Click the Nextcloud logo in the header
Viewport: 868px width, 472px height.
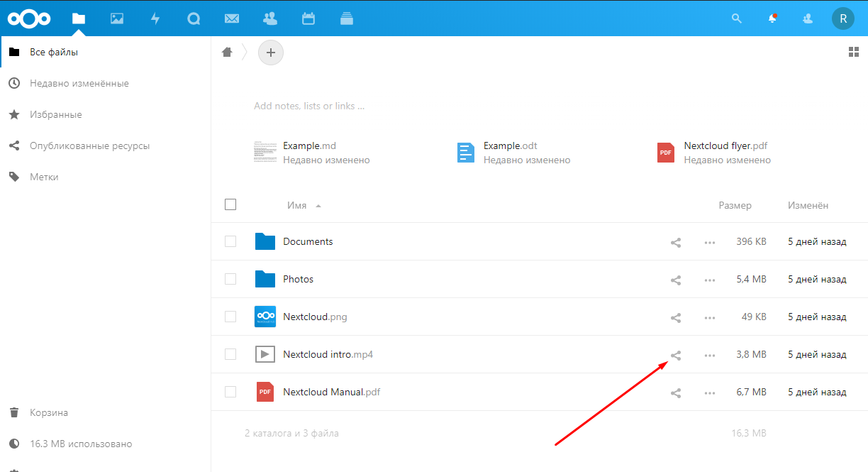tap(30, 18)
